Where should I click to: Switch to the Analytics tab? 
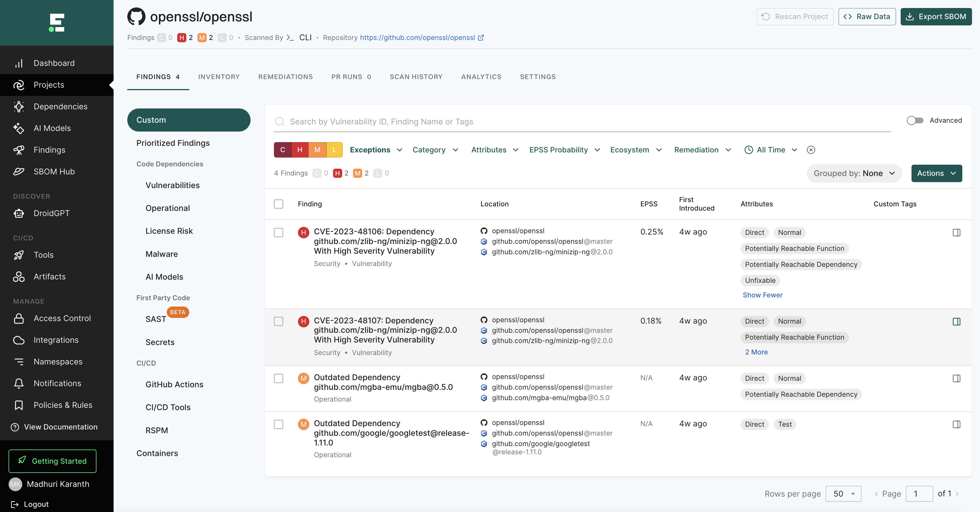(x=481, y=77)
